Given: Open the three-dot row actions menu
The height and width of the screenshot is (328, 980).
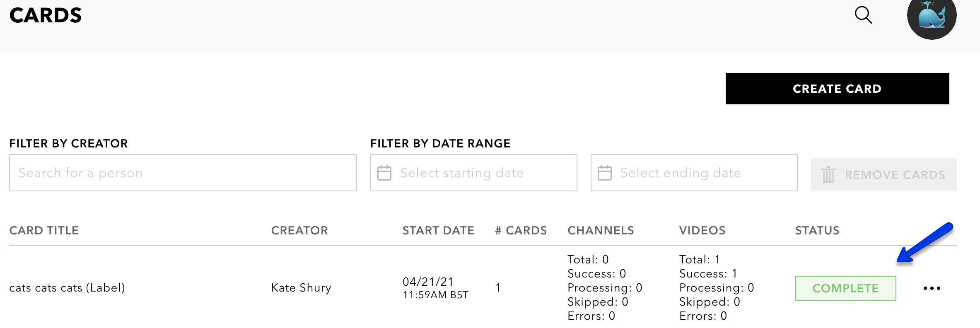Looking at the screenshot, I should tap(932, 288).
